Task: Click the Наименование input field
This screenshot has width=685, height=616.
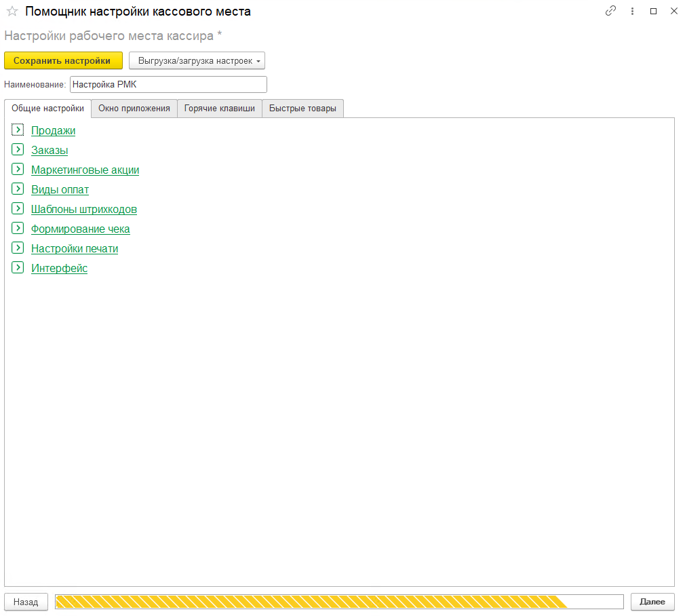Action: click(x=168, y=85)
